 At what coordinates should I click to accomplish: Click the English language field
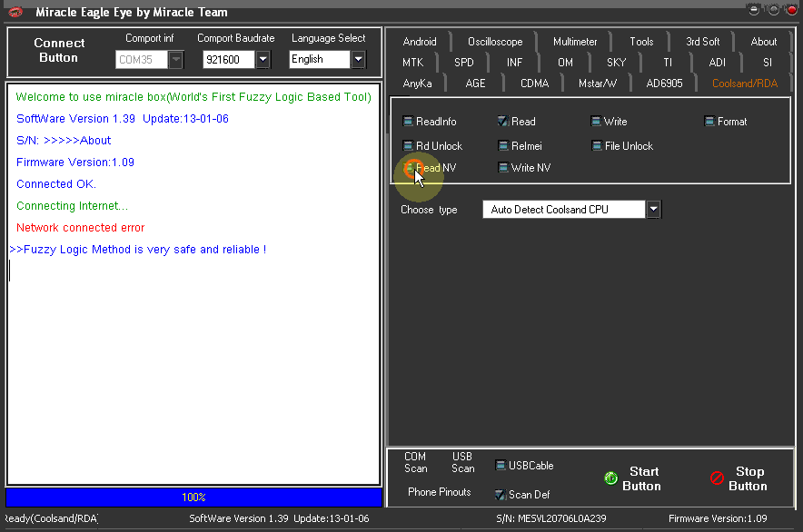320,60
